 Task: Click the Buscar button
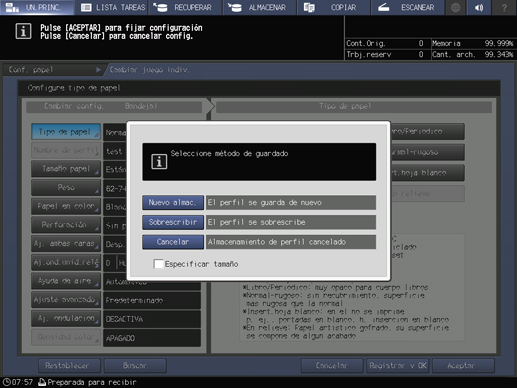coord(135,366)
